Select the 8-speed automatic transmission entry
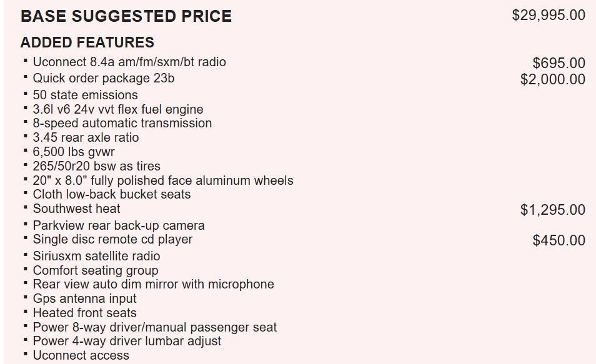This screenshot has height=364, width=596. click(x=122, y=123)
